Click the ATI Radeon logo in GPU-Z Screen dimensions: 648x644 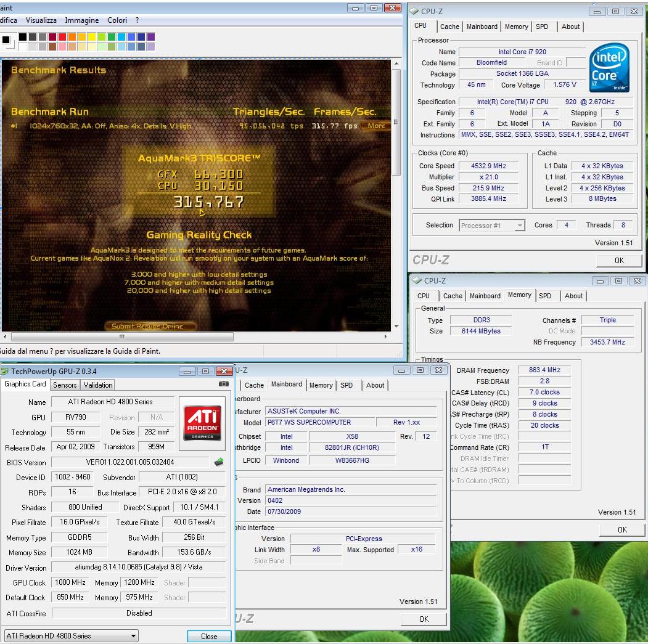tap(202, 423)
